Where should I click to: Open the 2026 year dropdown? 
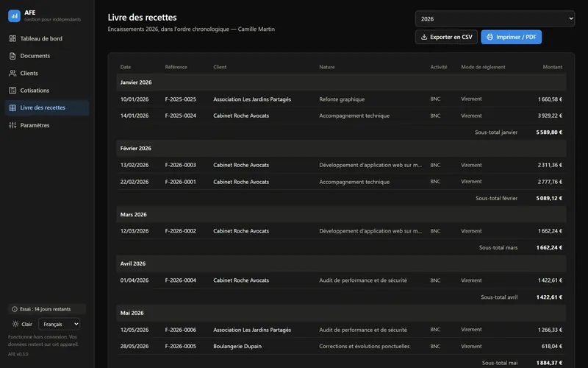click(495, 19)
